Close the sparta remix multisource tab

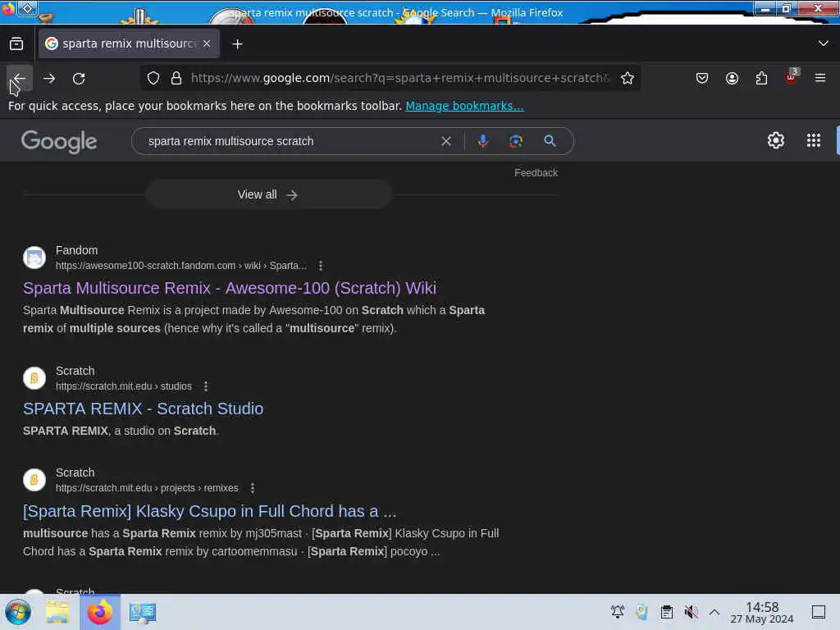(207, 43)
